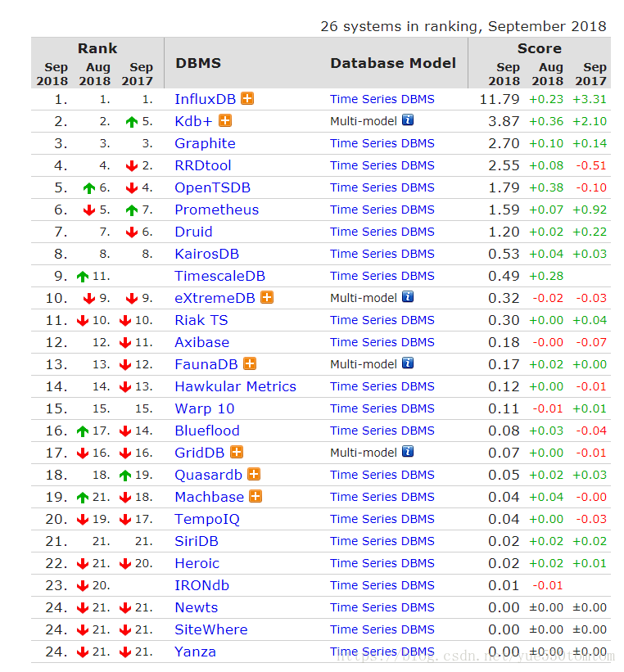Click the Database Model column header

click(x=393, y=63)
